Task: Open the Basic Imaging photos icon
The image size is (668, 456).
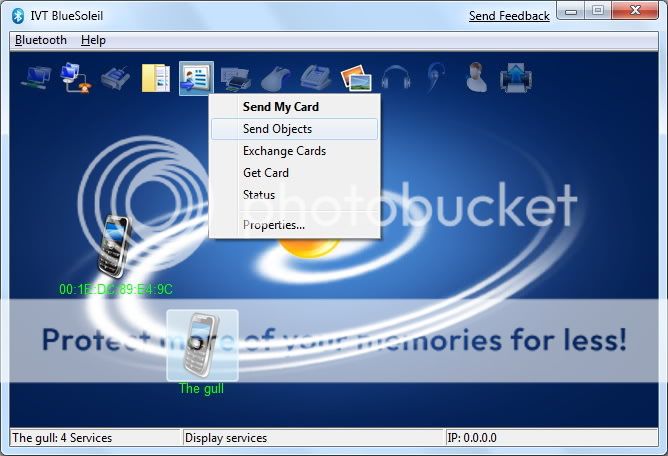Action: pos(356,78)
